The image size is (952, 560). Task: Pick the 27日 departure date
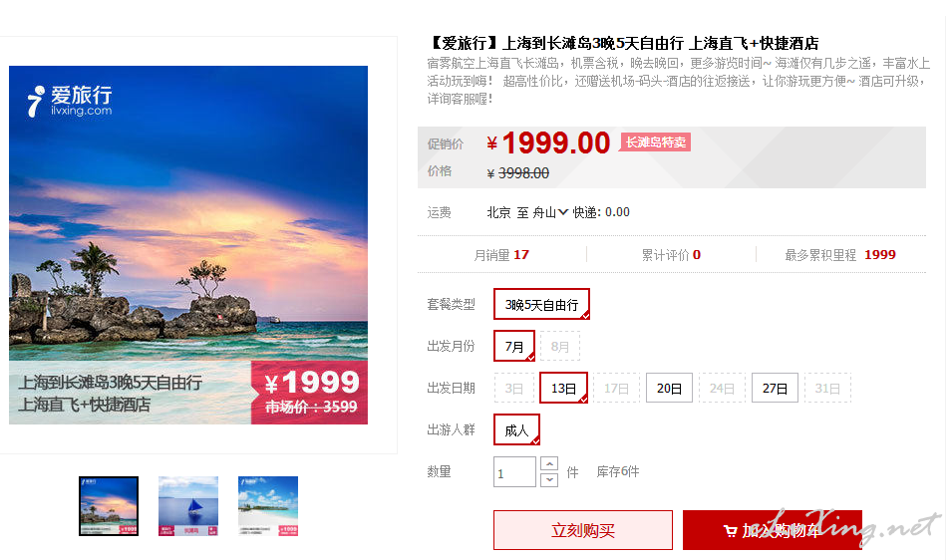click(775, 389)
